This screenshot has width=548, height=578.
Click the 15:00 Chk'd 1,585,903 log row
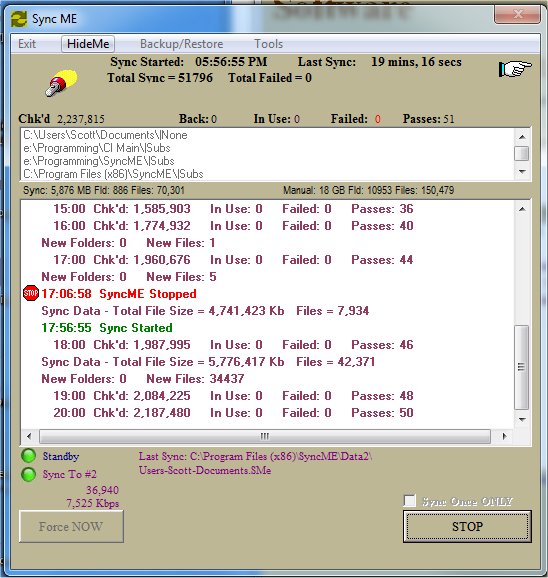[233, 209]
